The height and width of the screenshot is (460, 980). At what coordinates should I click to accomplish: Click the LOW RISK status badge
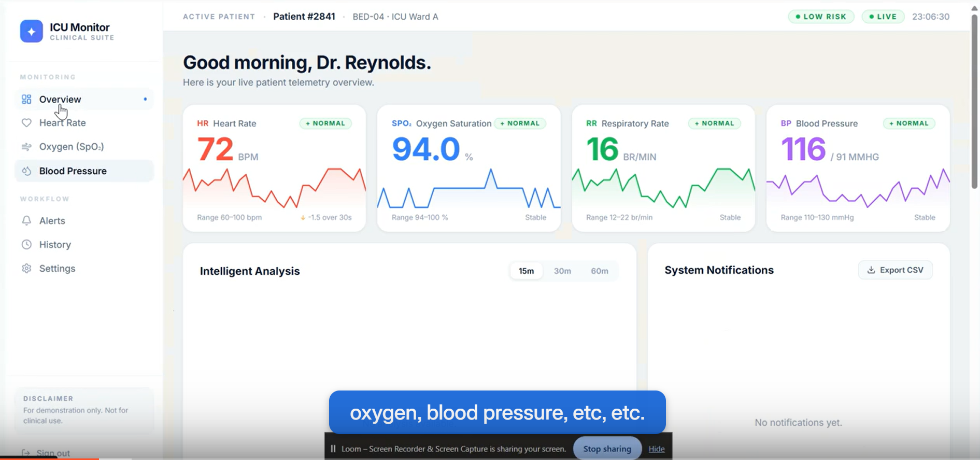[x=821, y=17]
